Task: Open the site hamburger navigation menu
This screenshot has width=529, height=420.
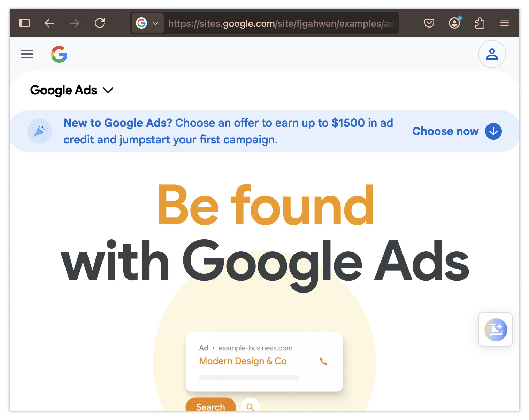Action: pos(27,54)
